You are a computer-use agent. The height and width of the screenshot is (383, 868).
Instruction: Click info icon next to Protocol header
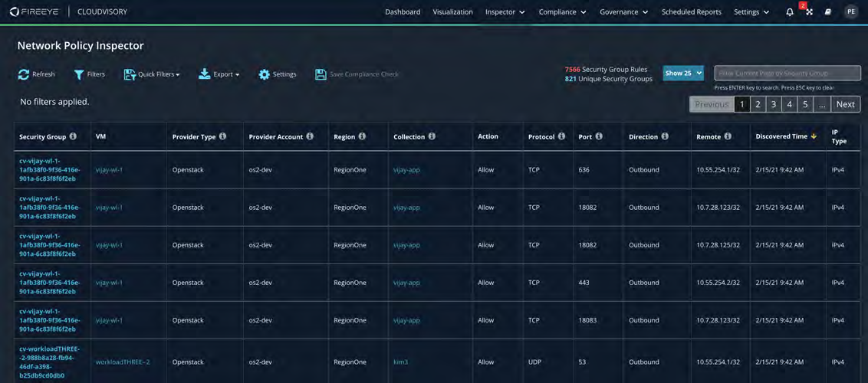pyautogui.click(x=561, y=136)
